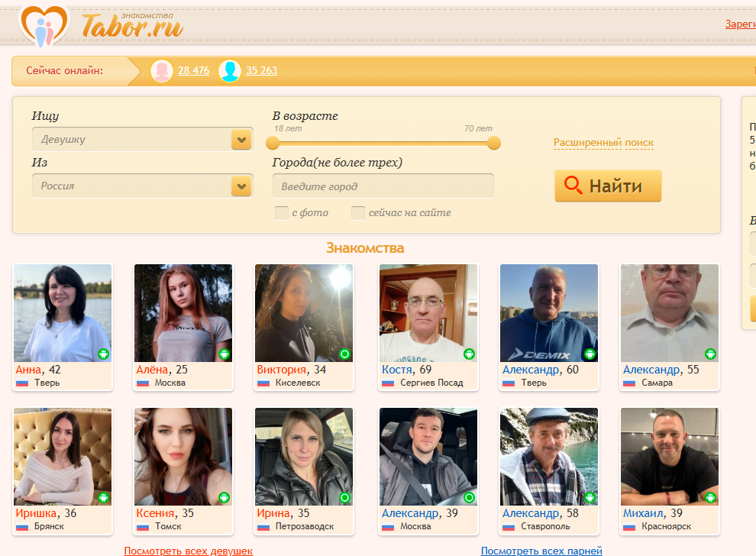The image size is (756, 556).
Task: Click the Знакомства section heading
Action: [365, 248]
